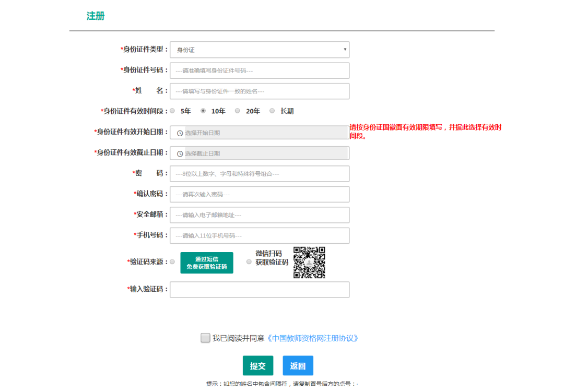This screenshot has height=392, width=564.
Task: Click the ID card number input field
Action: [260, 70]
